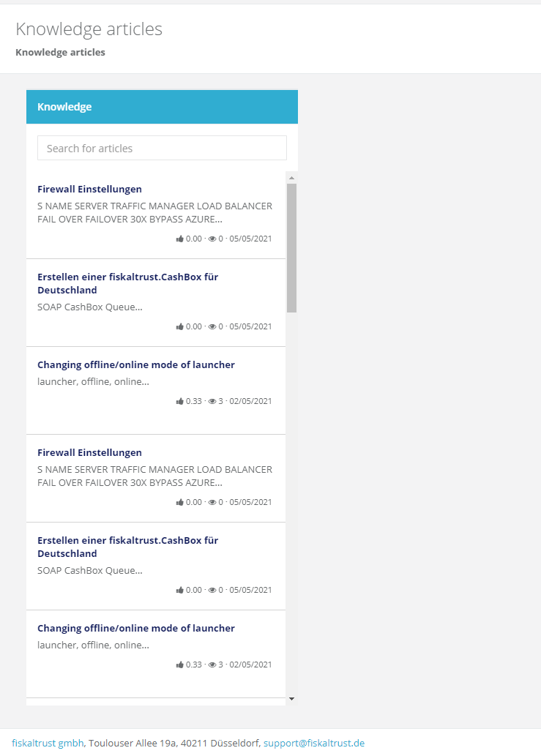
Task: Click the Knowledge panel header
Action: coord(162,107)
